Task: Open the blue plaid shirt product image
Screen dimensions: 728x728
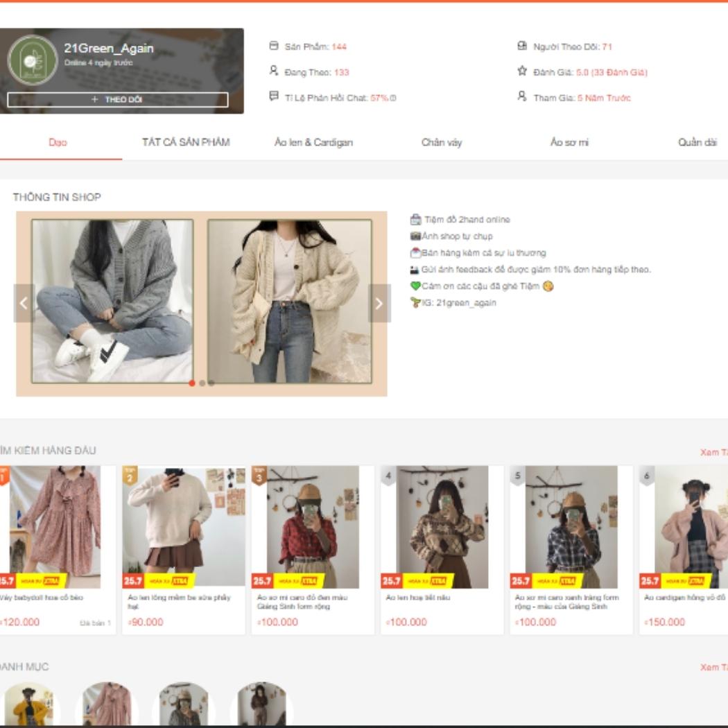Action: pyautogui.click(x=571, y=528)
